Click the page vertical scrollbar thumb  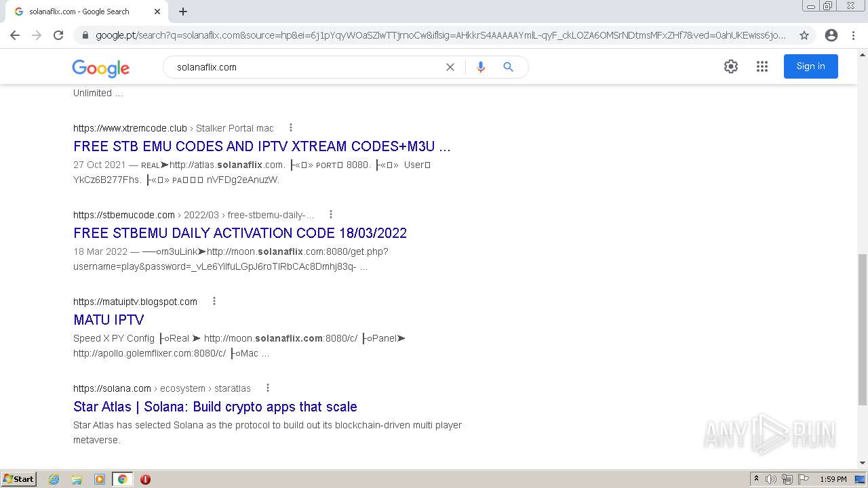(x=862, y=329)
